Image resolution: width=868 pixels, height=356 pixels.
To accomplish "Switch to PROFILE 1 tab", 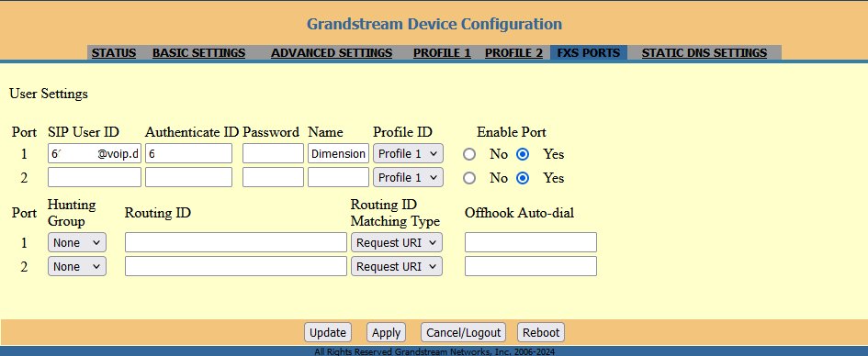I will (x=442, y=53).
